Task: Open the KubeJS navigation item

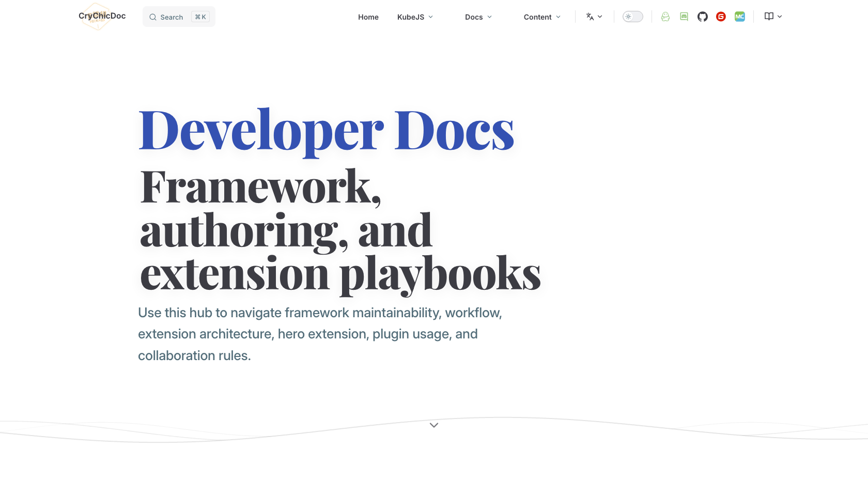Action: (411, 17)
